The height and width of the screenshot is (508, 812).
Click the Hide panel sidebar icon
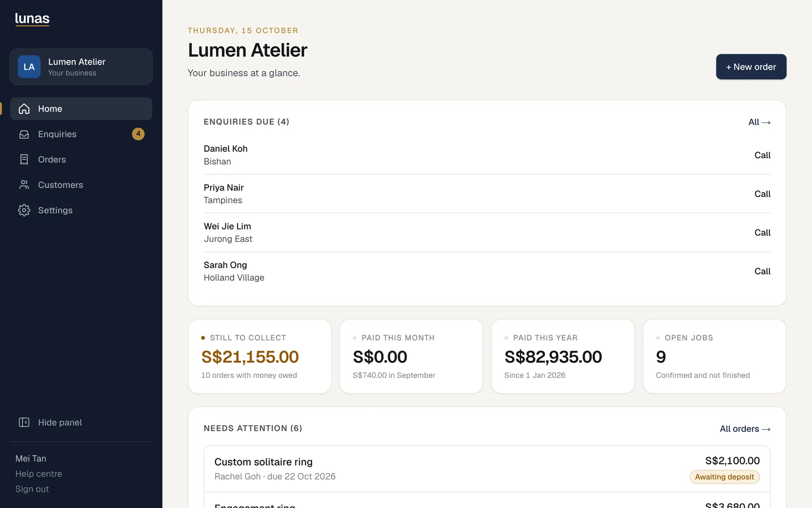coord(24,423)
